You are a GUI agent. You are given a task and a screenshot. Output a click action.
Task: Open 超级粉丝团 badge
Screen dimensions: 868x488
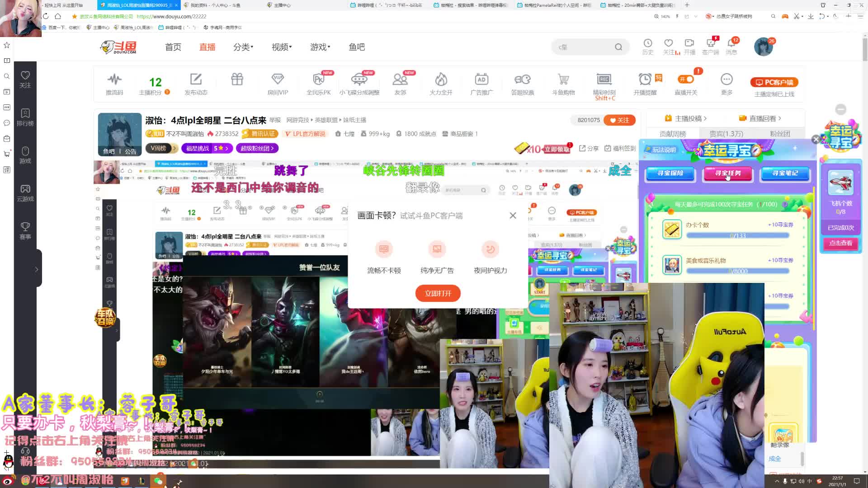tap(257, 148)
